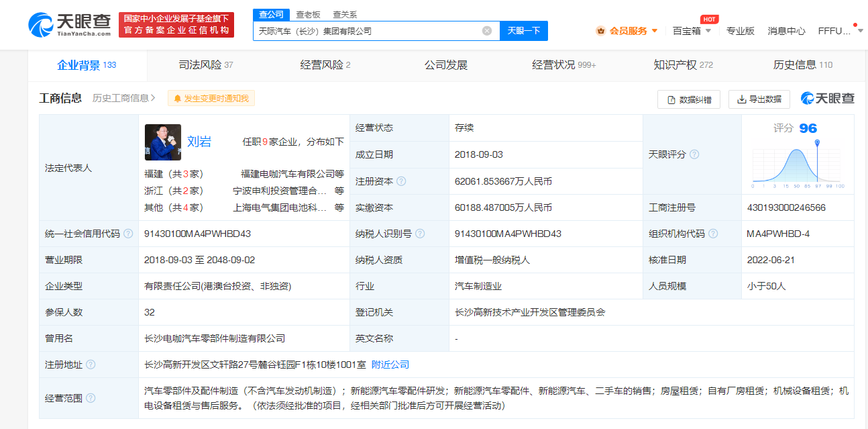Switch to the 查老板 search tab

(309, 14)
